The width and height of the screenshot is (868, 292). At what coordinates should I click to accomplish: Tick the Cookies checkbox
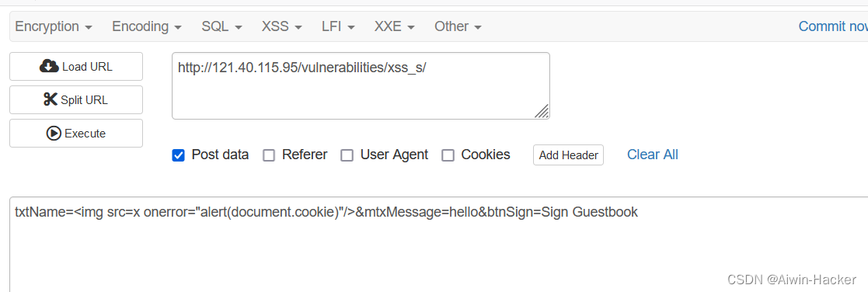coord(448,155)
